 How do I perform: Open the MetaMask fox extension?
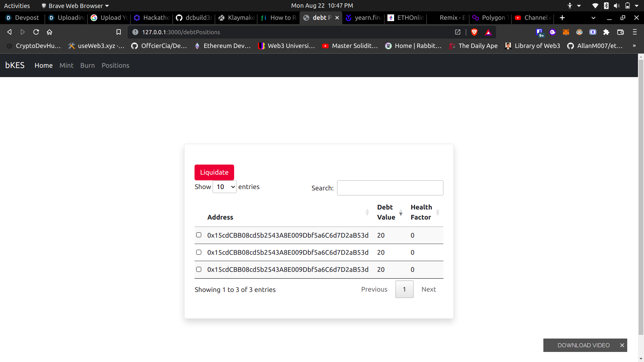coord(566,32)
